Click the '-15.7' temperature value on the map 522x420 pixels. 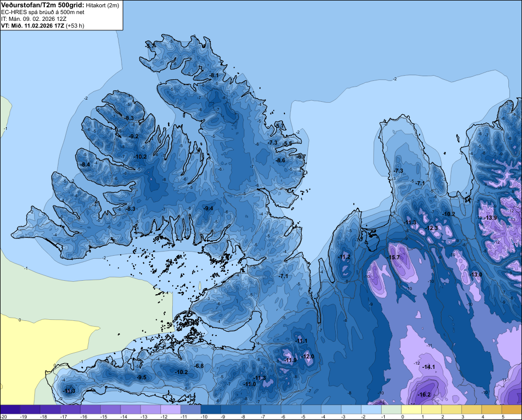(x=393, y=257)
